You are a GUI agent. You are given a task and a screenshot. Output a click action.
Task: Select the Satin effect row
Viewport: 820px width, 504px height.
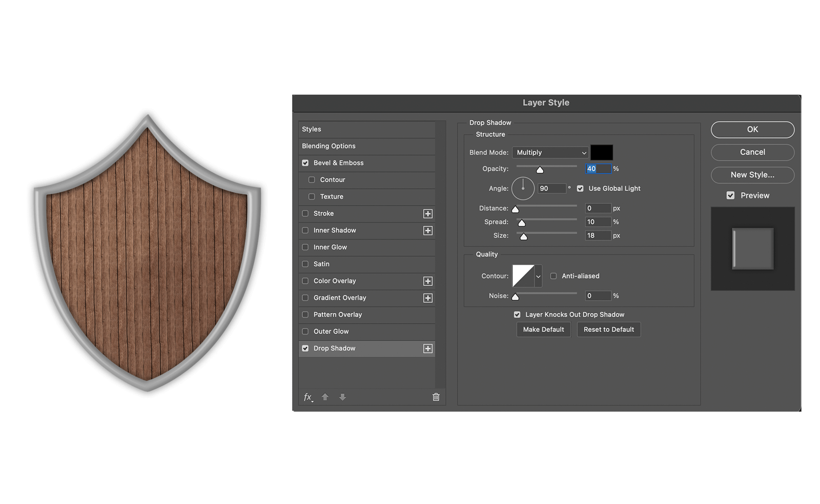[x=367, y=264]
